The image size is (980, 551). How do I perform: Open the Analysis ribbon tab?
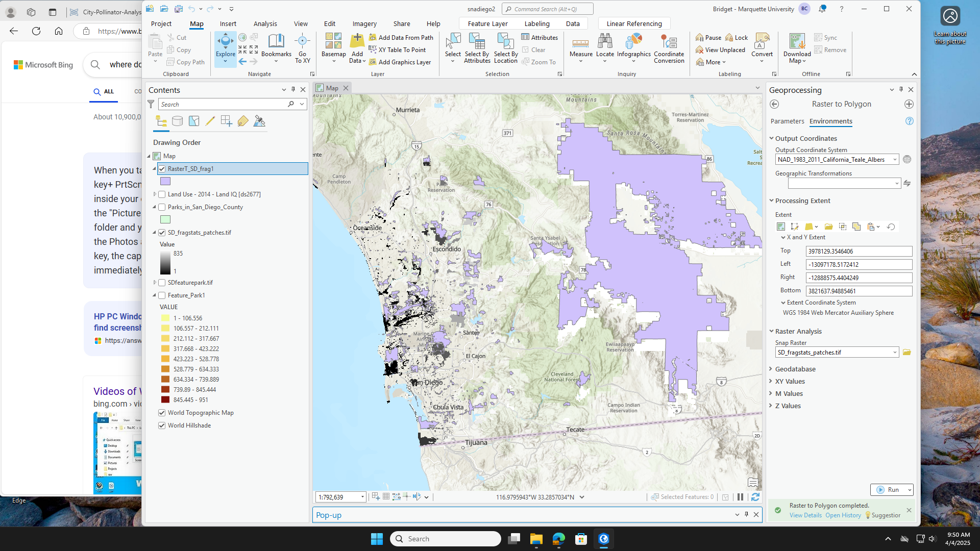(265, 23)
